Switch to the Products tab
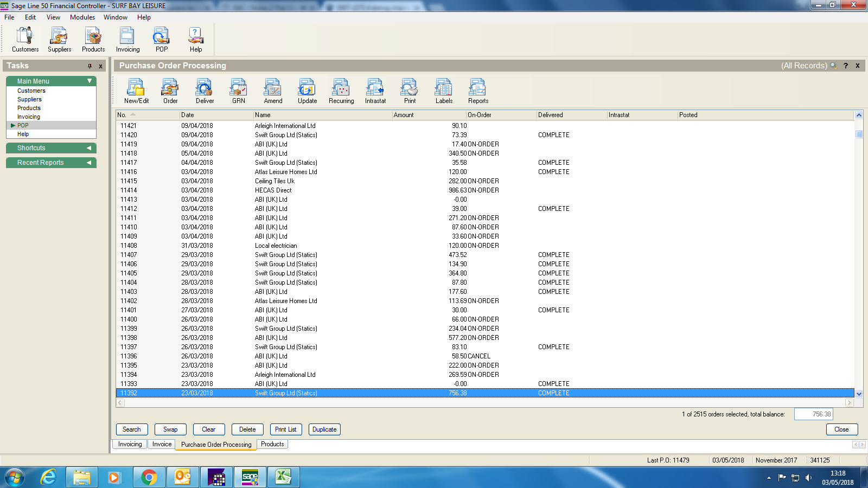Image resolution: width=868 pixels, height=488 pixels. click(x=272, y=444)
